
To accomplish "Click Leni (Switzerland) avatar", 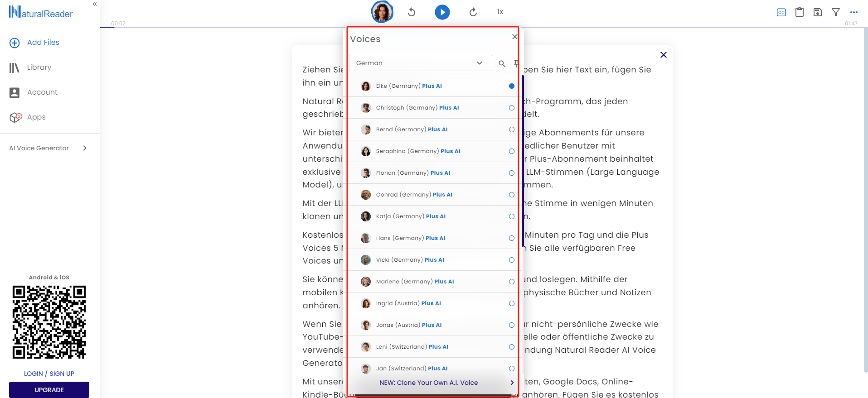I will (366, 347).
